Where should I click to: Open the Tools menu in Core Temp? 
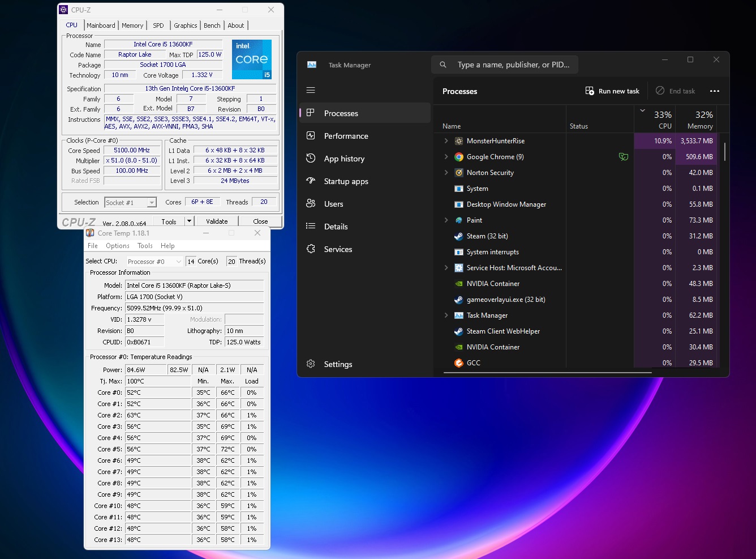pyautogui.click(x=145, y=246)
